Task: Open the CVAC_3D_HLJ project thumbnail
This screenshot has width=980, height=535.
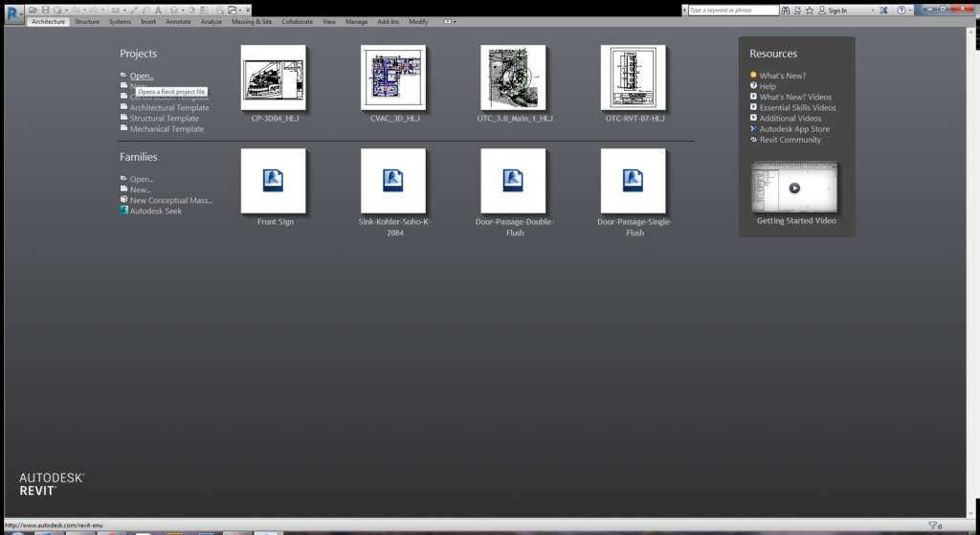Action: [x=393, y=78]
